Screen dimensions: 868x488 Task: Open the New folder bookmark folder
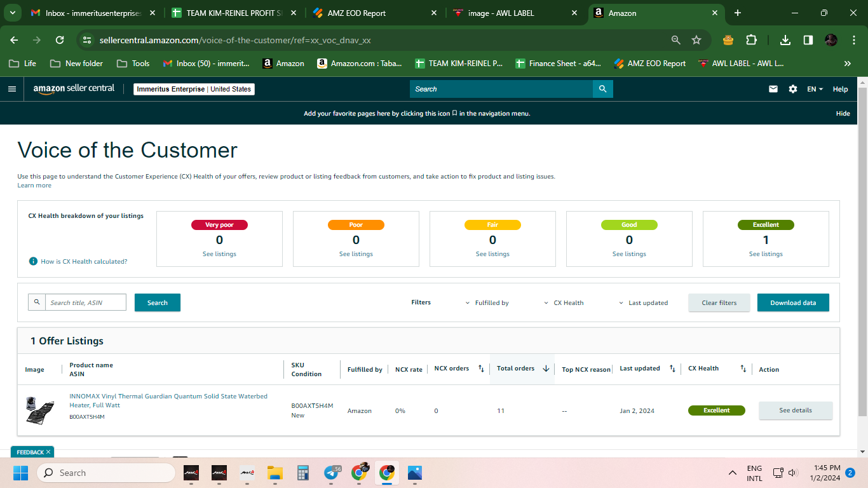[x=76, y=64]
